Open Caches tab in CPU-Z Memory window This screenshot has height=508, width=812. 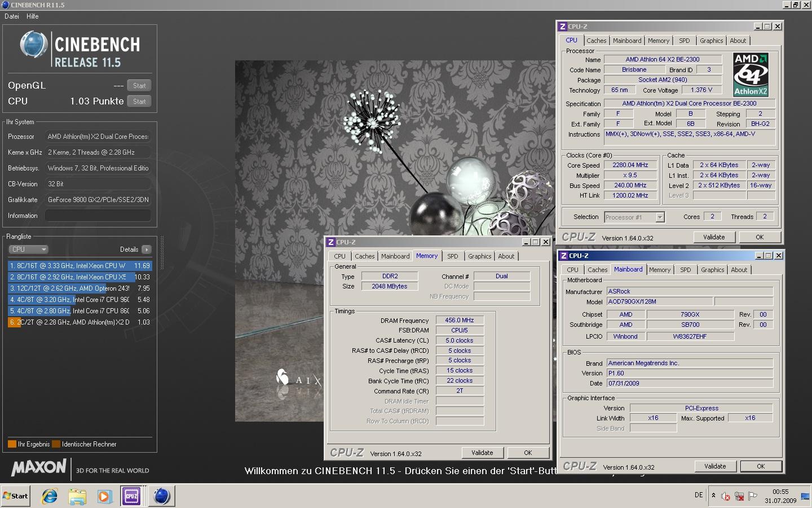[x=364, y=256]
